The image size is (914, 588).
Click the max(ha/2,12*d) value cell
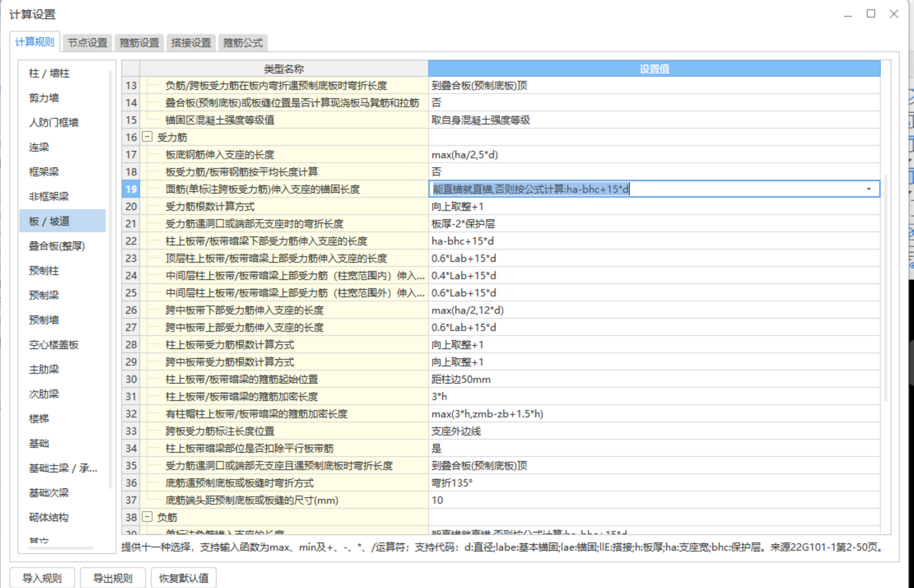[x=654, y=310]
